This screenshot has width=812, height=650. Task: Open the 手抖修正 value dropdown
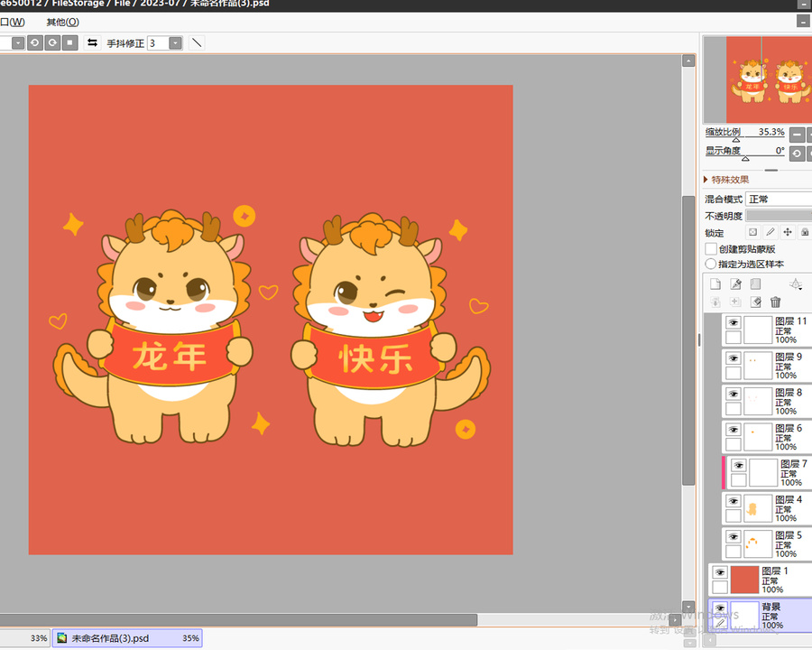(x=176, y=42)
